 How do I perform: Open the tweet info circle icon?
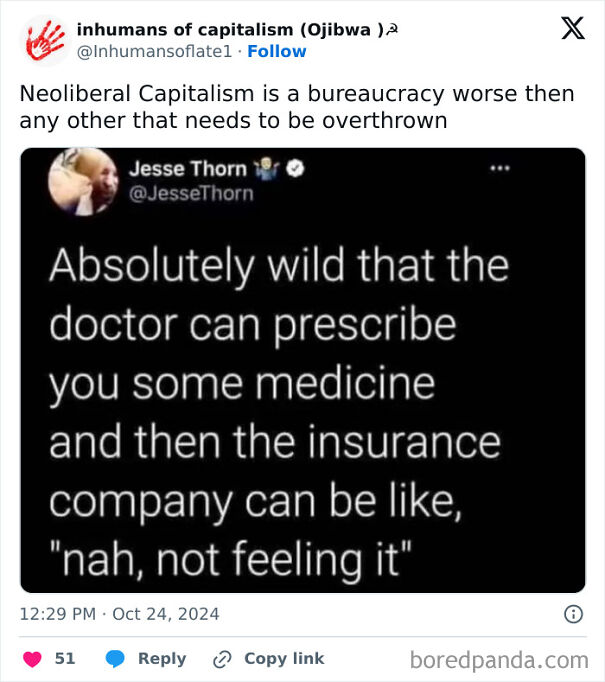click(x=573, y=614)
